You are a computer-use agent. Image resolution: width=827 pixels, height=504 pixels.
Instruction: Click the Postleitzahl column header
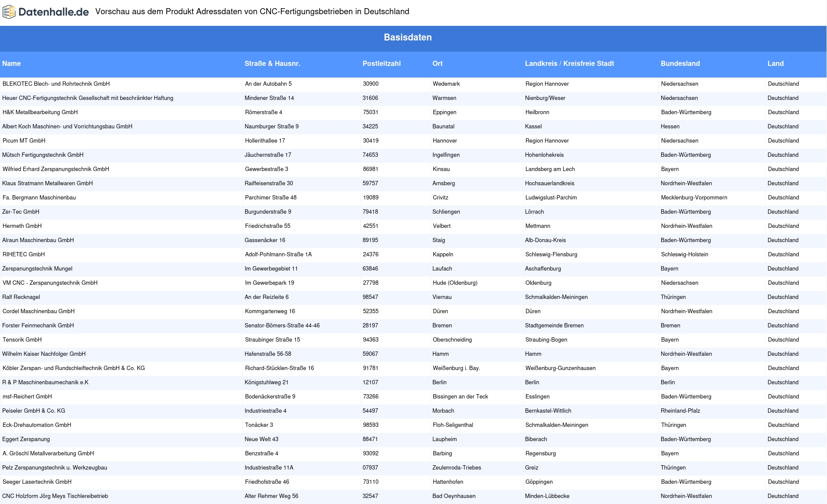tap(381, 63)
